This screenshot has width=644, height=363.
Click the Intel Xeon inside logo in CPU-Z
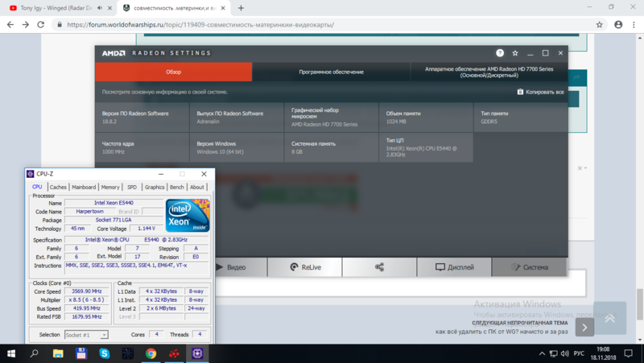pyautogui.click(x=188, y=216)
